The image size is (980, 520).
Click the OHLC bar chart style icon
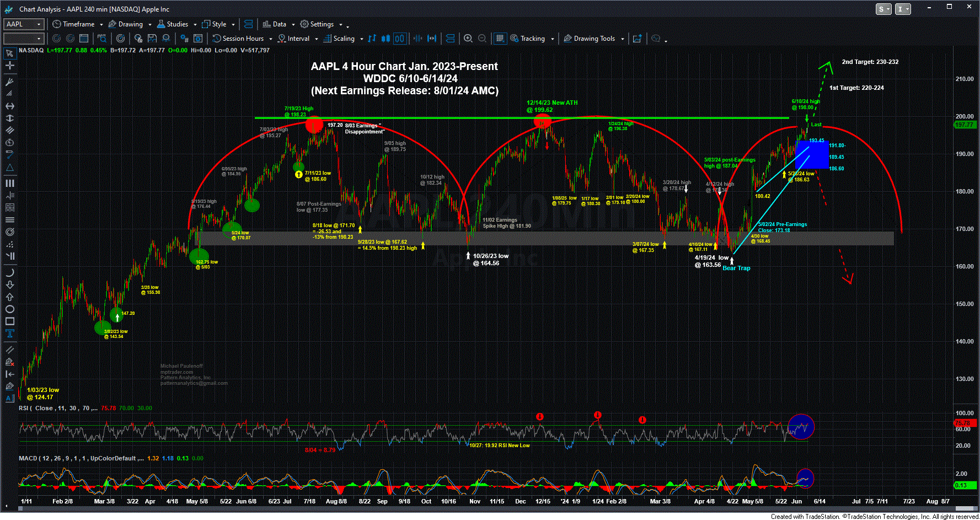(x=372, y=39)
